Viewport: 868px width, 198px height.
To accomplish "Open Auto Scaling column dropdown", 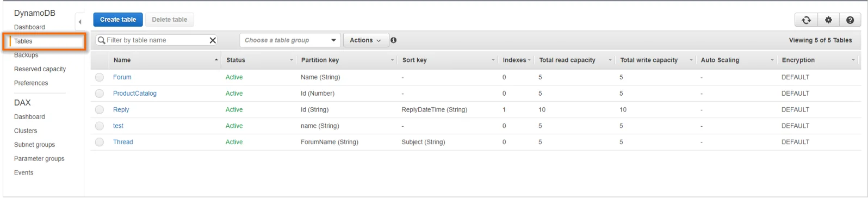I will 772,60.
